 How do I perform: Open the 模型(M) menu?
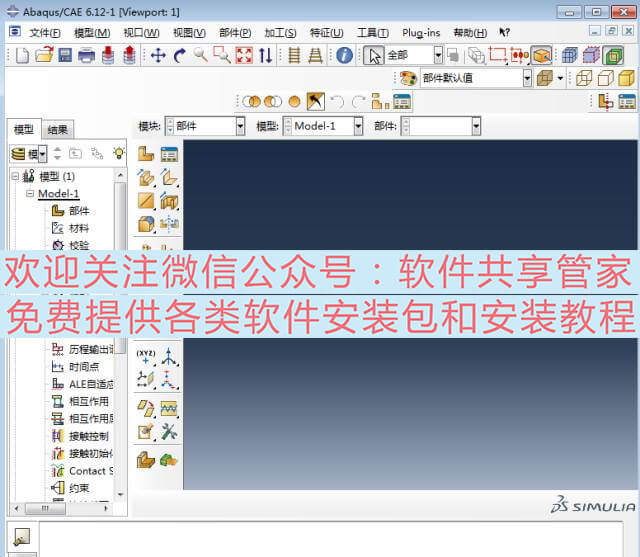coord(92,33)
